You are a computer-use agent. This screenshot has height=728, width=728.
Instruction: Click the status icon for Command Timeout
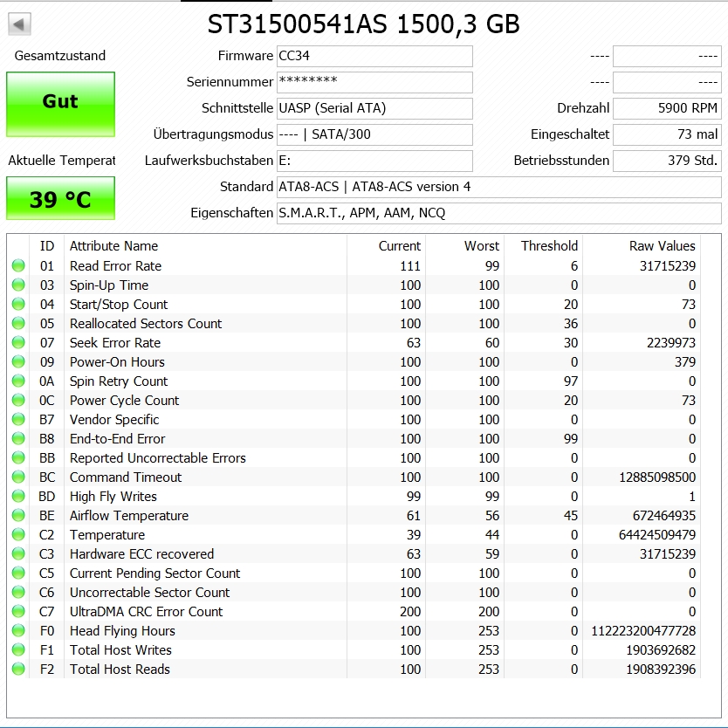18,477
